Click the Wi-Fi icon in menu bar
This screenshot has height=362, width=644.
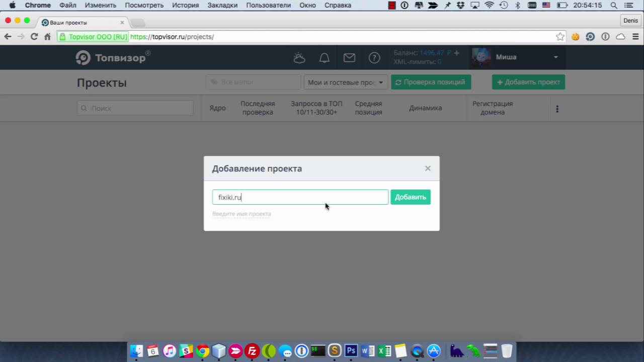click(x=489, y=5)
